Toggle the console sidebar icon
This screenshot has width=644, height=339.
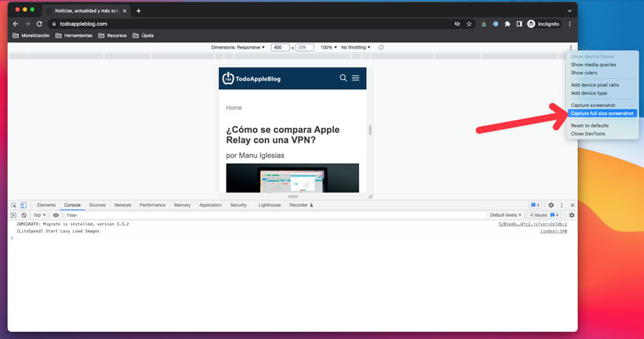tap(14, 215)
